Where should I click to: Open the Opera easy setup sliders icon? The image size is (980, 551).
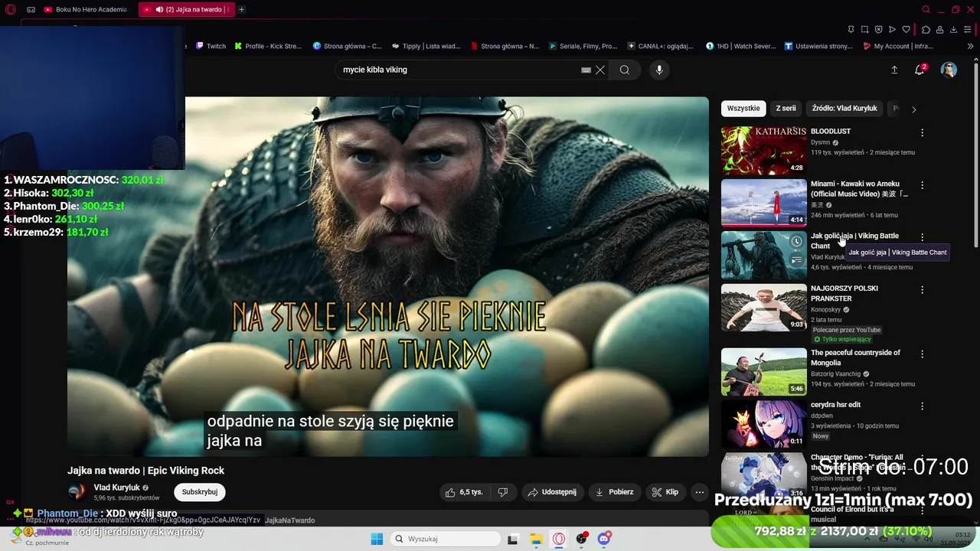[x=969, y=29]
